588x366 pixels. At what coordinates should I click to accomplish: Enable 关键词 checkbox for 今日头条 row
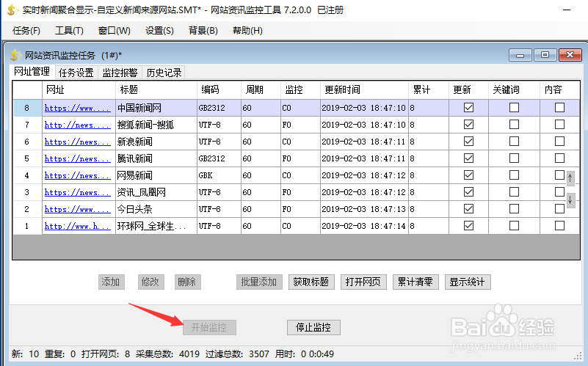click(x=514, y=208)
